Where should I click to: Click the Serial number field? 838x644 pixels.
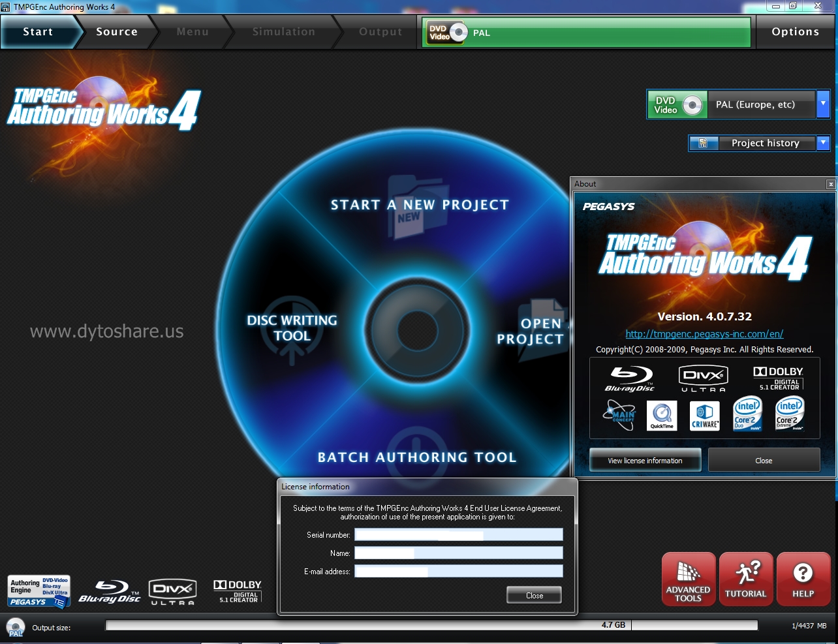(458, 535)
